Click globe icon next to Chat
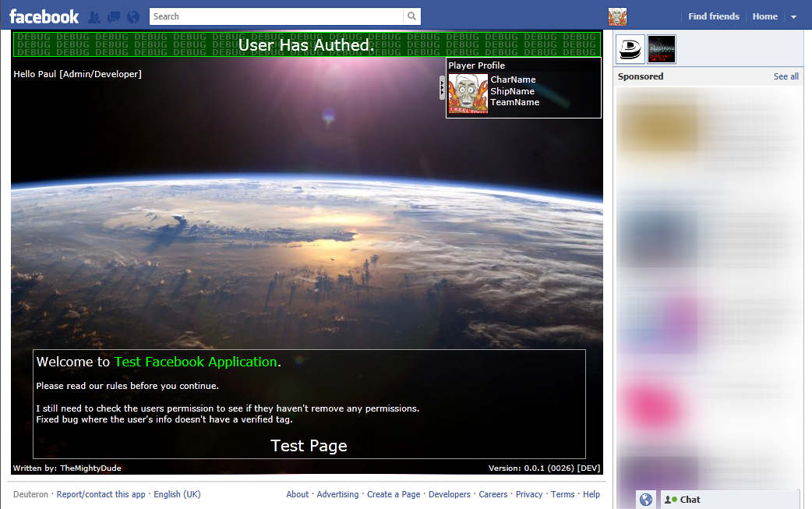The height and width of the screenshot is (509, 812). [x=646, y=500]
